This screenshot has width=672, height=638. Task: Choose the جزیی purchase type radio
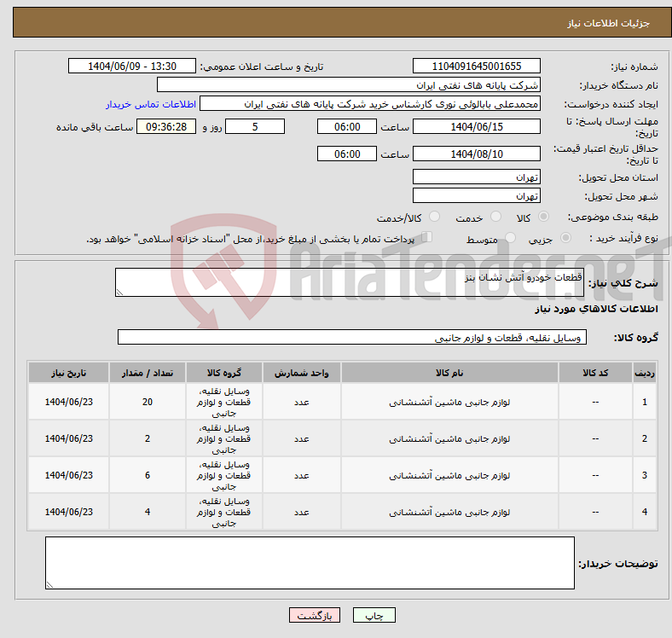(x=565, y=238)
